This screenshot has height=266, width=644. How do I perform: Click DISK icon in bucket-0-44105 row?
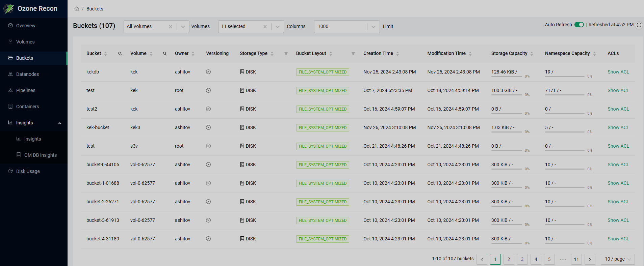point(242,165)
